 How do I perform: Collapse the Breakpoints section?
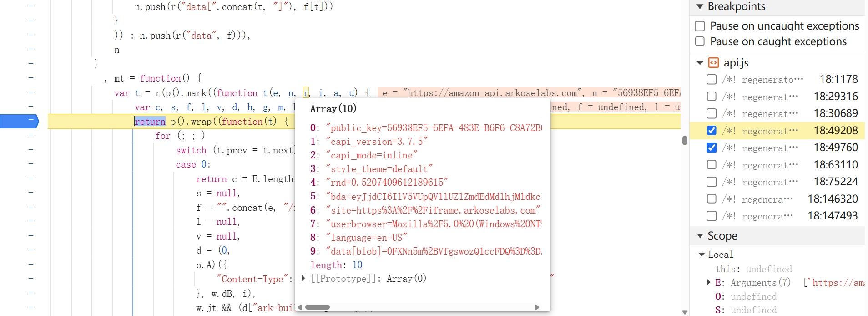coord(700,7)
